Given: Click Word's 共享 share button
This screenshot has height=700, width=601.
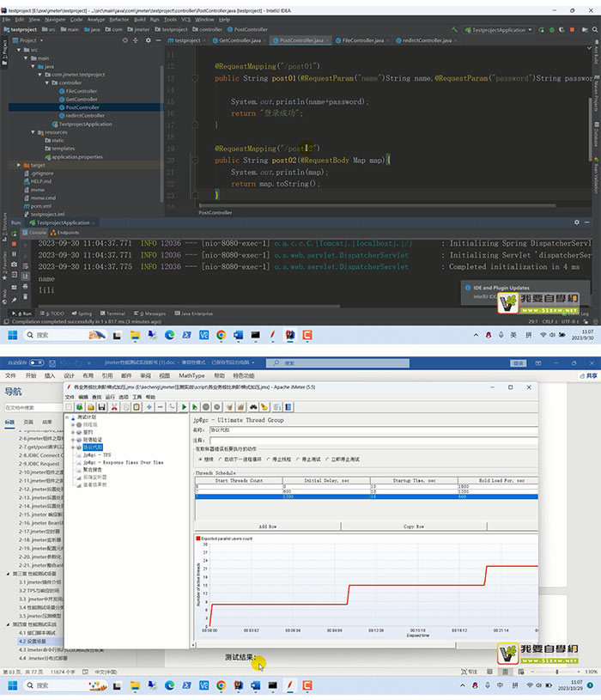Looking at the screenshot, I should [588, 375].
